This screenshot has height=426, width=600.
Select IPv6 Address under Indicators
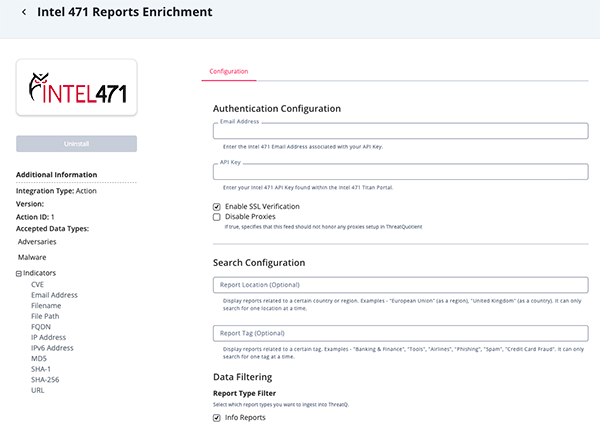52,348
